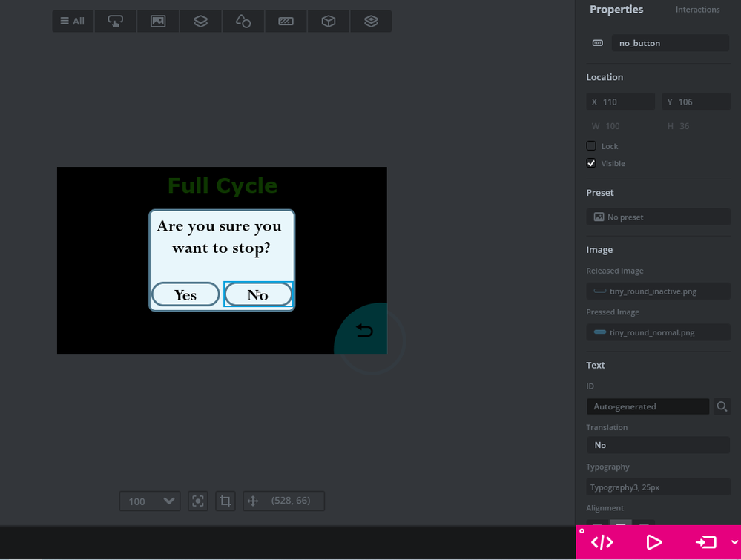This screenshot has width=741, height=560.
Task: Click the text ID search magnifier icon
Action: coord(722,406)
